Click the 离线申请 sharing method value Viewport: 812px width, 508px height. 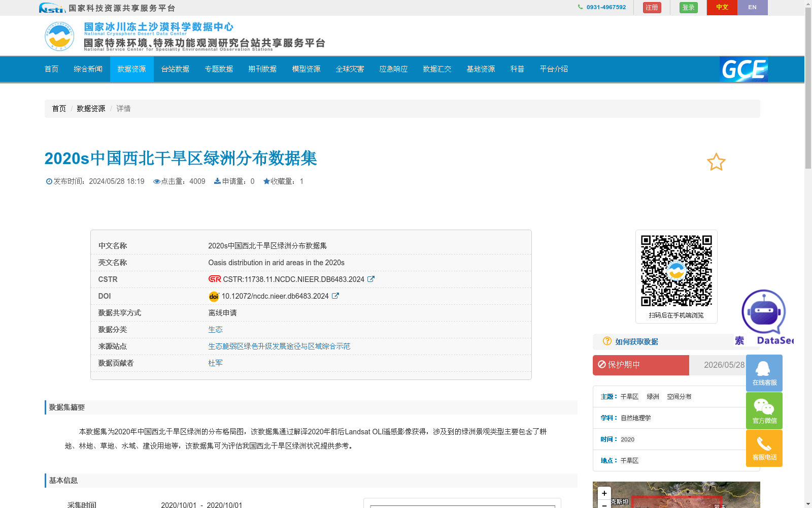(x=222, y=312)
